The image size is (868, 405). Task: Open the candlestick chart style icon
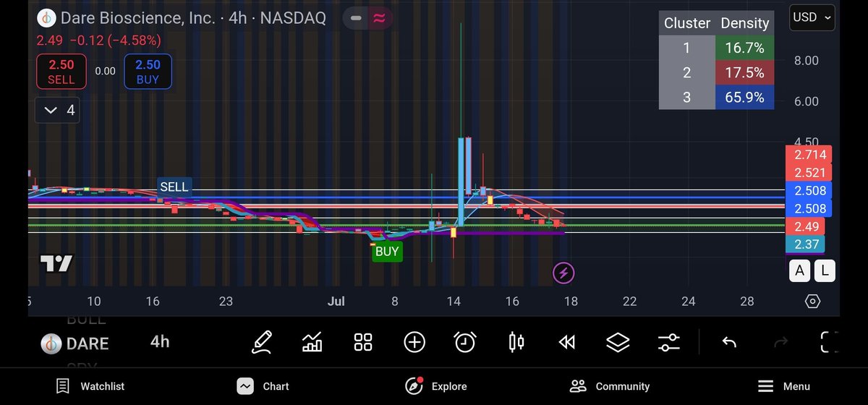(516, 342)
